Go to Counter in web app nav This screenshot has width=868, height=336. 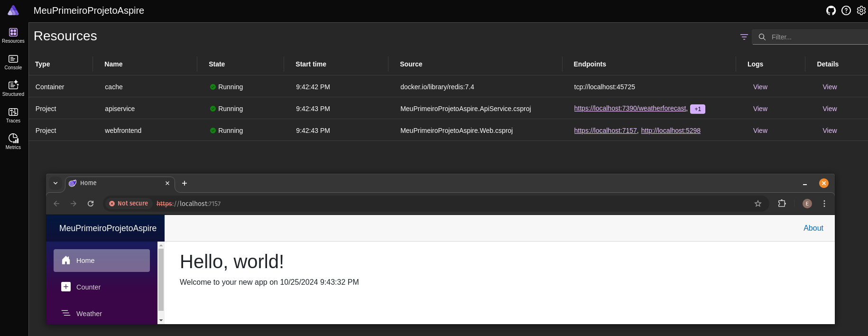tap(102, 287)
